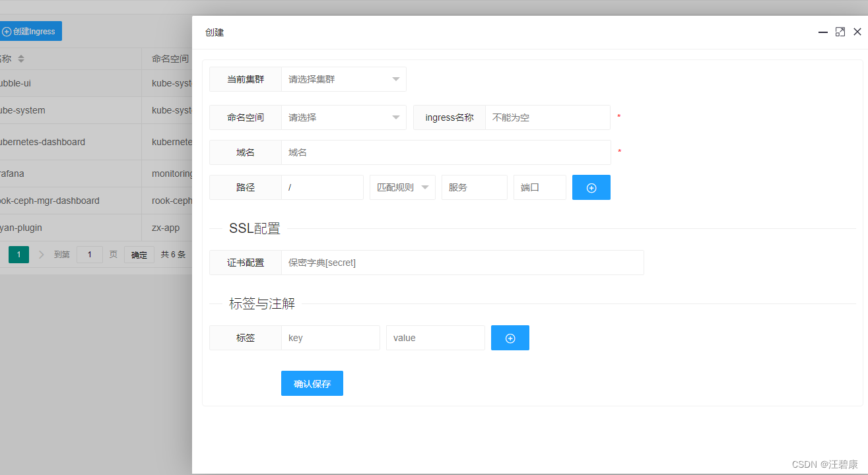Open the 匹配规则 dropdown
Screen dimensions: 868x475
[402, 187]
